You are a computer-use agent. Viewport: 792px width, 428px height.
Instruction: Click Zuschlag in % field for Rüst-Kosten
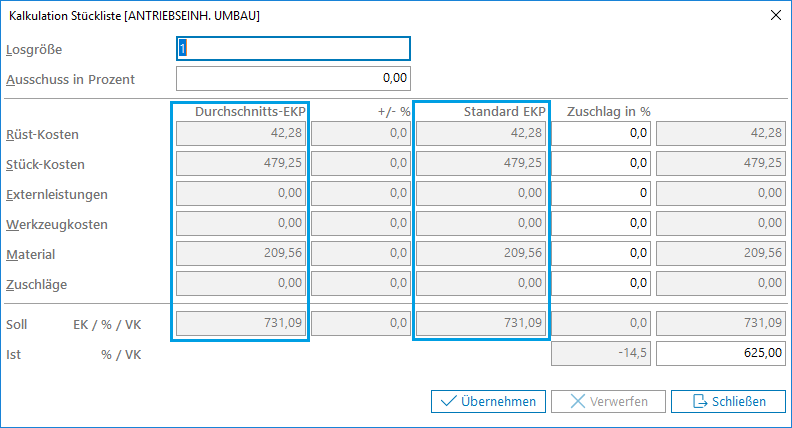click(x=601, y=134)
